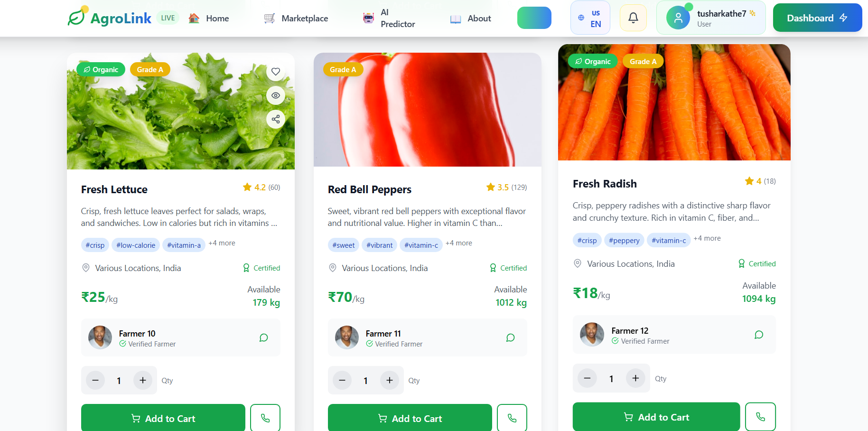The width and height of the screenshot is (868, 431).
Task: Message Farmer 10 with chat icon
Action: point(264,337)
